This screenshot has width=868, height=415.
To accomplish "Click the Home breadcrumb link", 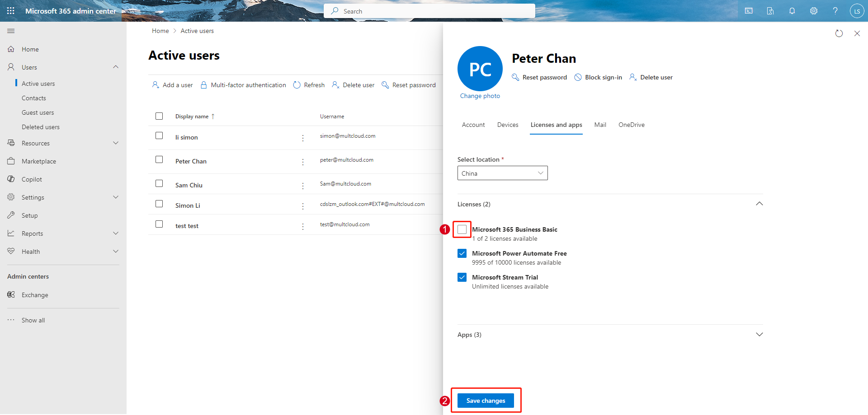I will (160, 31).
